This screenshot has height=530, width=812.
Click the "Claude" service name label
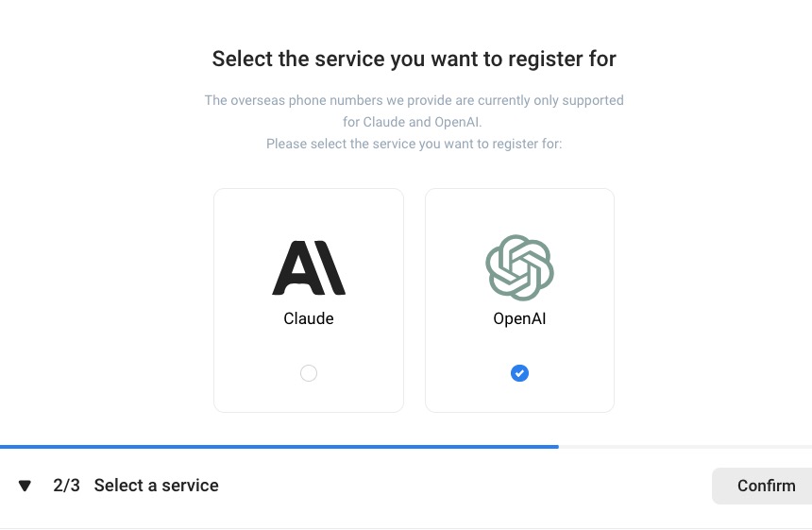[309, 318]
